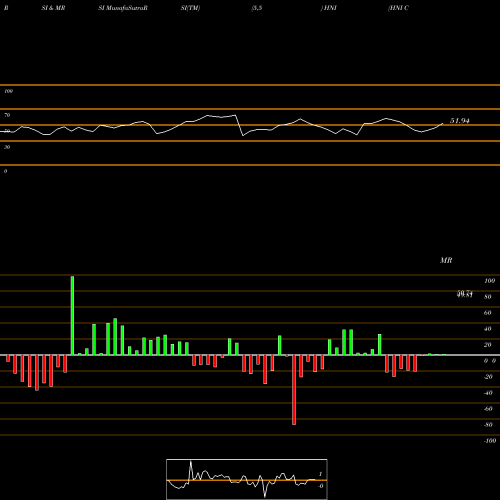Click the 51.94 RSI value label
Screen dimensions: 500x500
coord(460,121)
